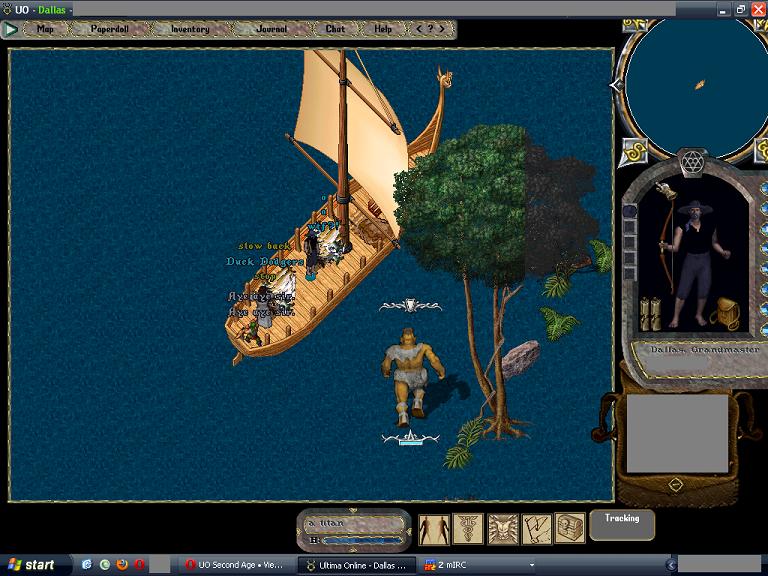Open the Journal window
768x576 pixels.
[x=271, y=29]
